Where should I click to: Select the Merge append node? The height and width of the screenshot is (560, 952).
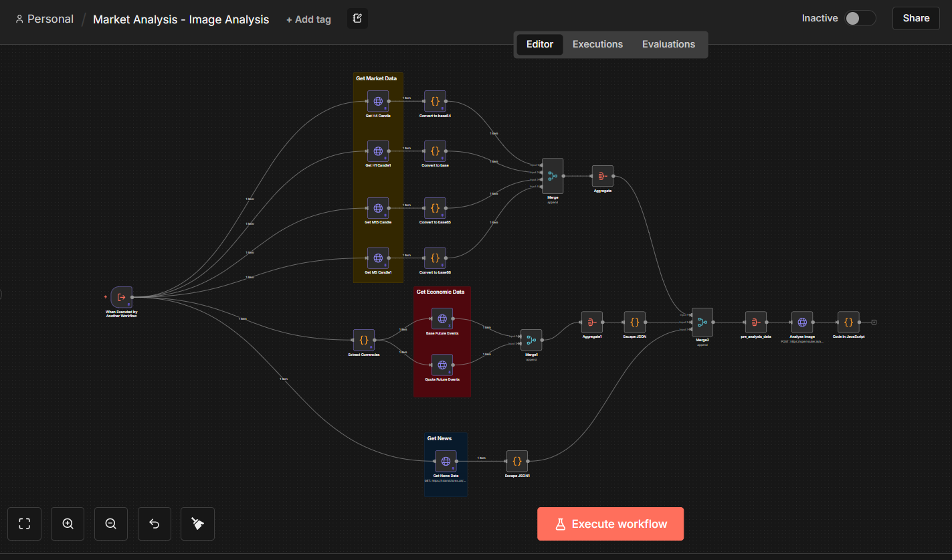click(x=552, y=175)
